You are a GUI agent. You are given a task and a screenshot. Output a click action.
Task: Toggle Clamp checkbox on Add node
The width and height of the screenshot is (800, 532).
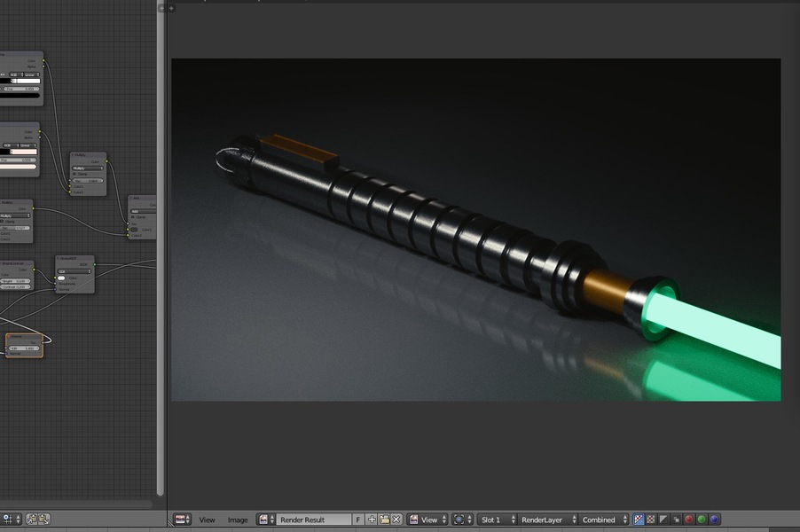133,217
